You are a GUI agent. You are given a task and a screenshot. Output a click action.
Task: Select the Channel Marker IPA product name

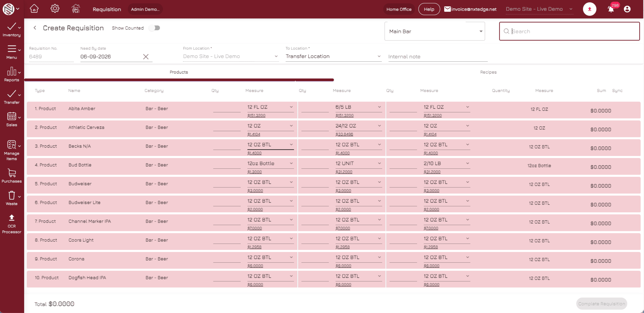tap(90, 221)
